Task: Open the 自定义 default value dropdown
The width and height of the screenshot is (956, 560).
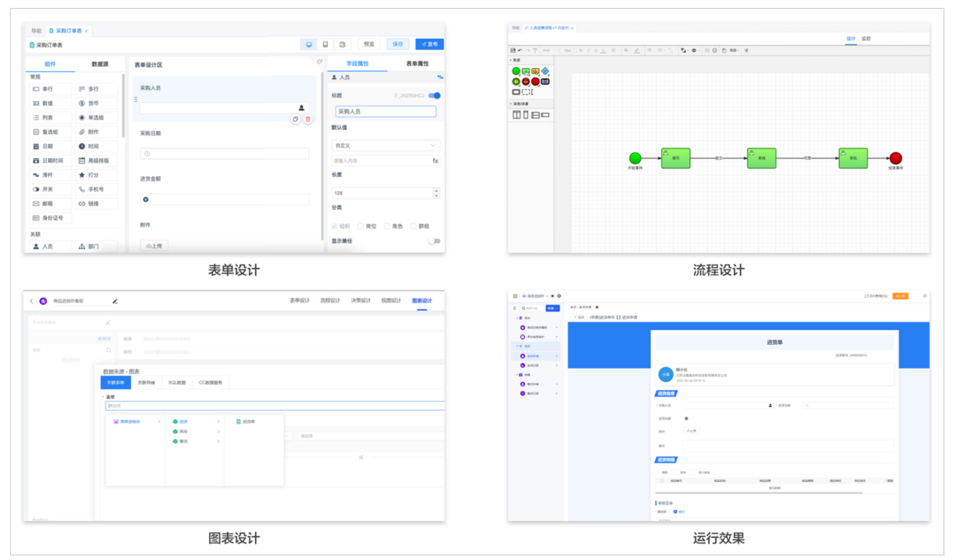Action: click(385, 145)
